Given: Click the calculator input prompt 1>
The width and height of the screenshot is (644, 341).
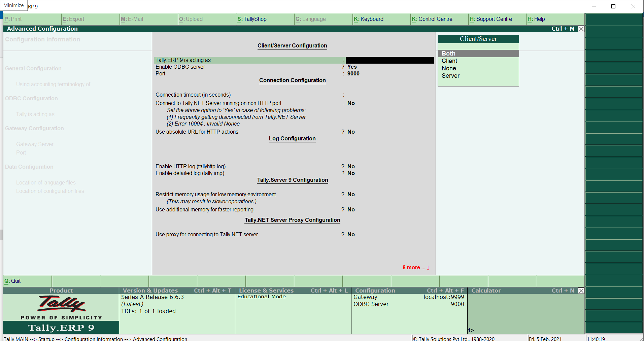Looking at the screenshot, I should click(471, 331).
